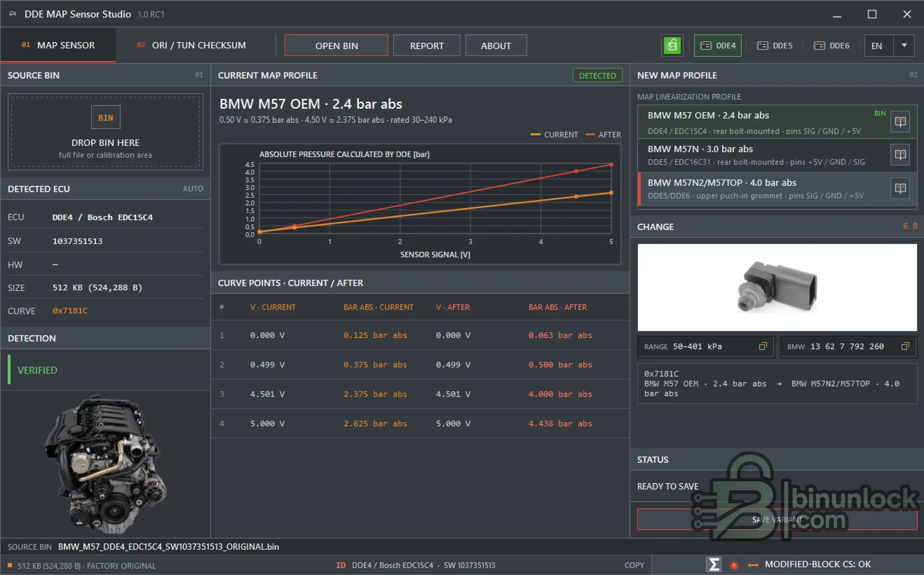924x575 pixels.
Task: Click the orange double-arrow icon
Action: tap(753, 565)
